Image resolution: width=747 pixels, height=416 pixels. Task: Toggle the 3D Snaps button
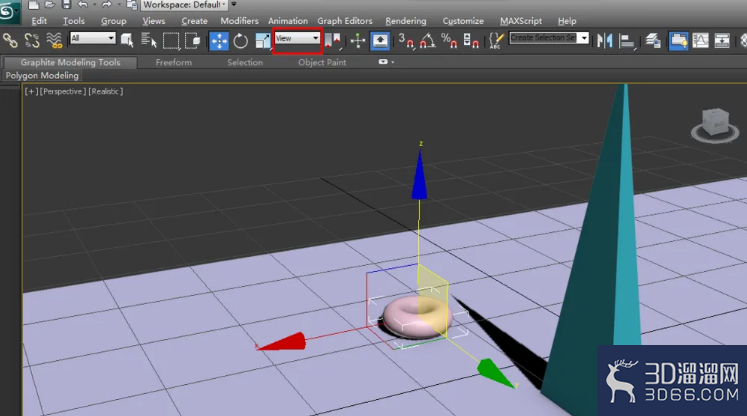(406, 41)
